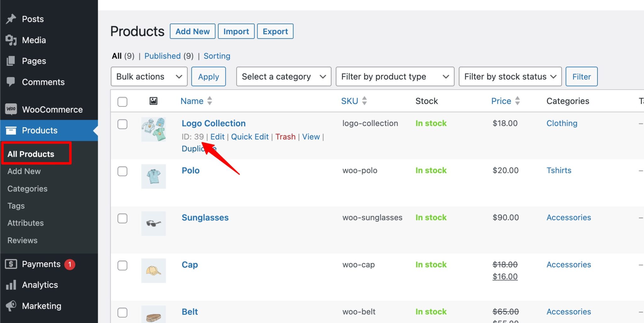Open Reviews submenu item
The image size is (644, 323).
coord(22,240)
